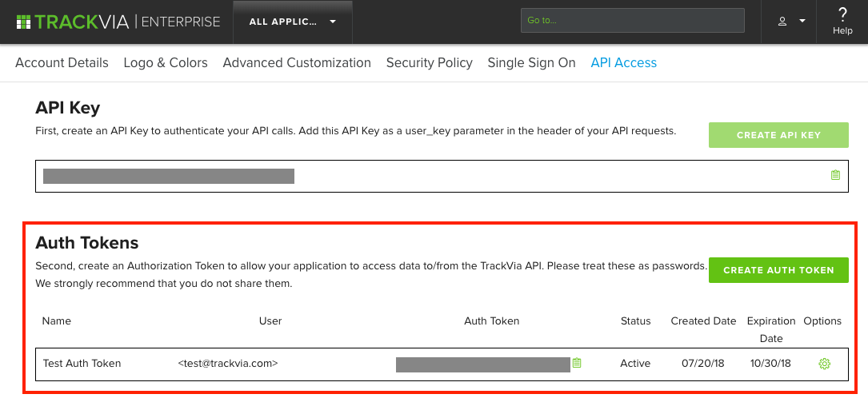Copy Test Auth Token using clipboard icon
Viewport: 868px width, 418px height.
[577, 364]
